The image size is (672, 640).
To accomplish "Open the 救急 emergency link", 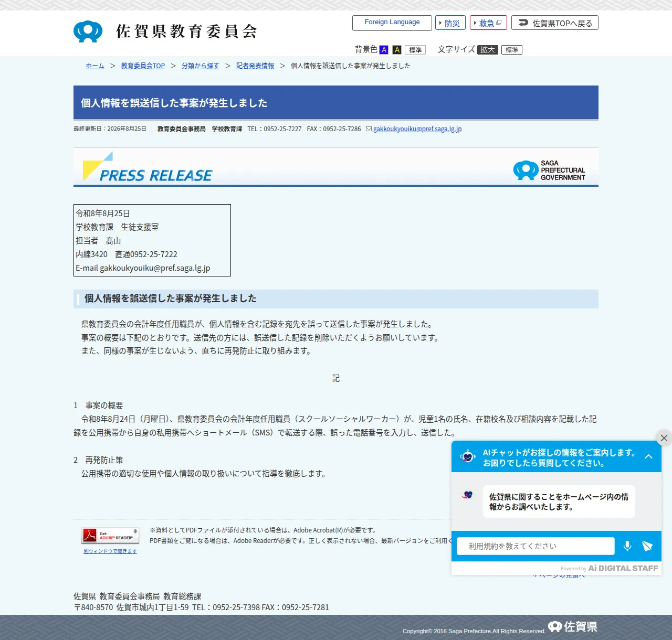I will pos(488,23).
